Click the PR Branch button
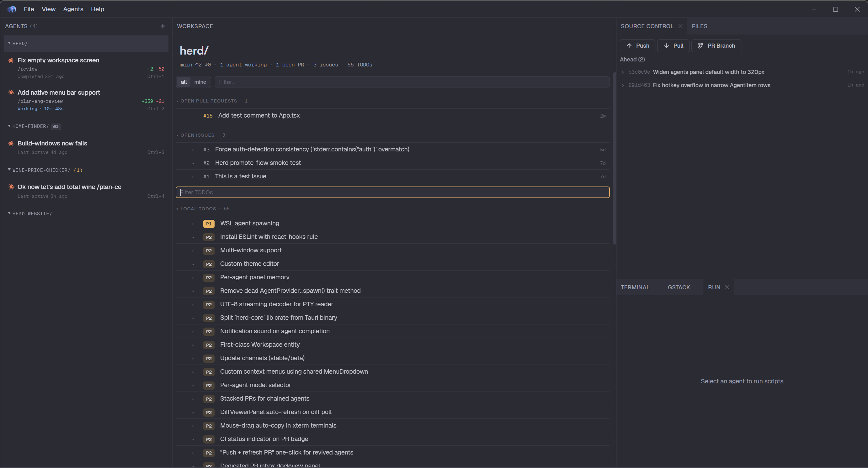This screenshot has width=868, height=468. (x=716, y=45)
